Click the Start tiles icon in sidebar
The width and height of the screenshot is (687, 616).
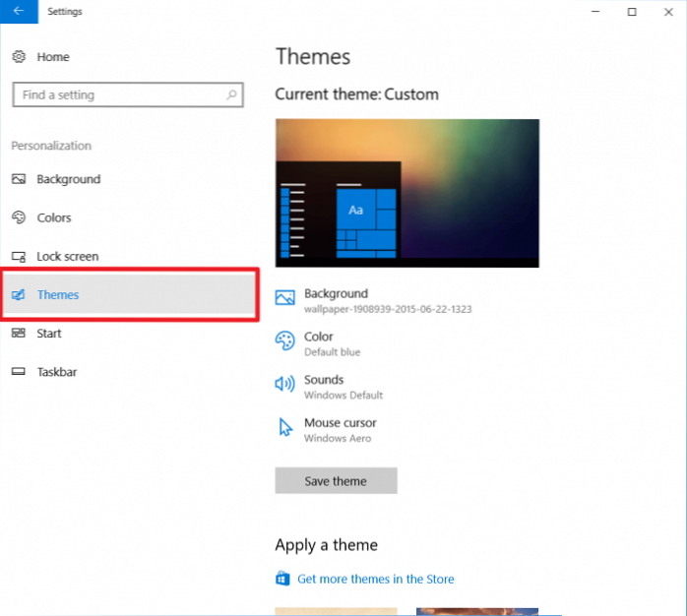click(19, 334)
